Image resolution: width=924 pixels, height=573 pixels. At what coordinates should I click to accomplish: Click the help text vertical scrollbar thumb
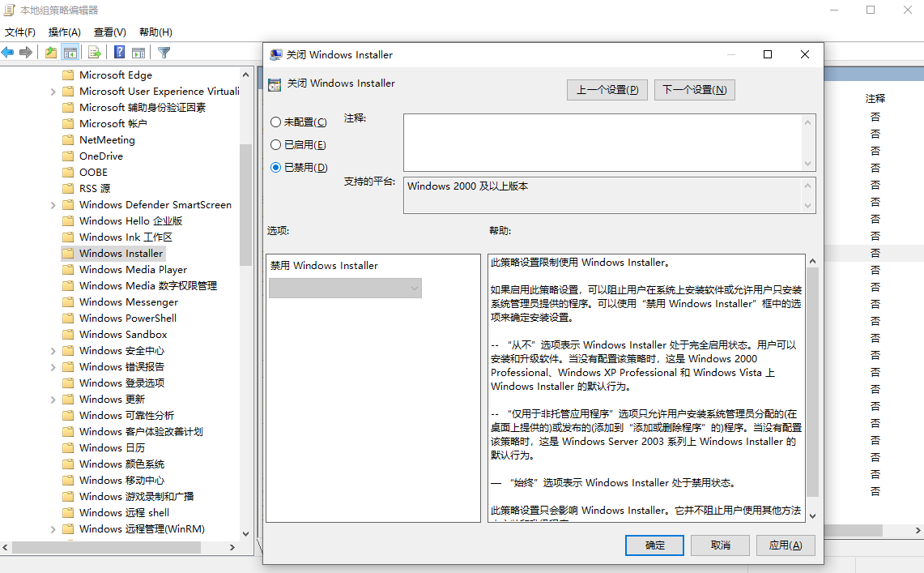[x=812, y=382]
